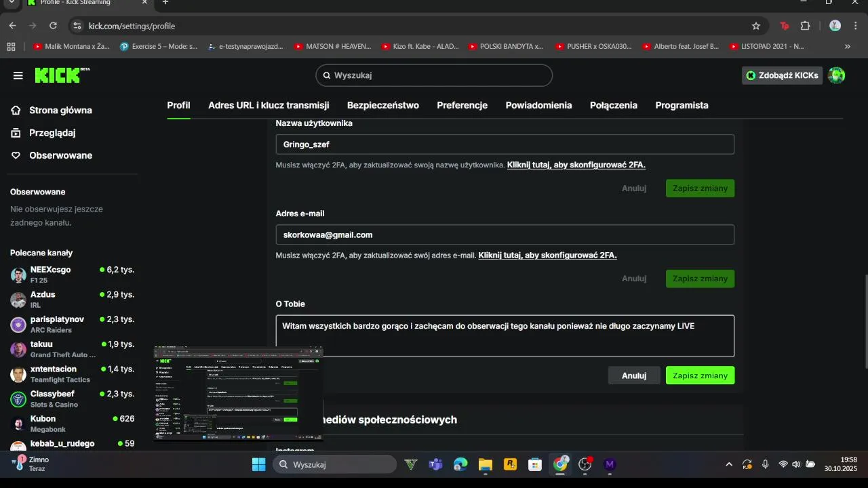Open the Exercise 5 bookmark
The height and width of the screenshot is (488, 868).
pos(159,47)
